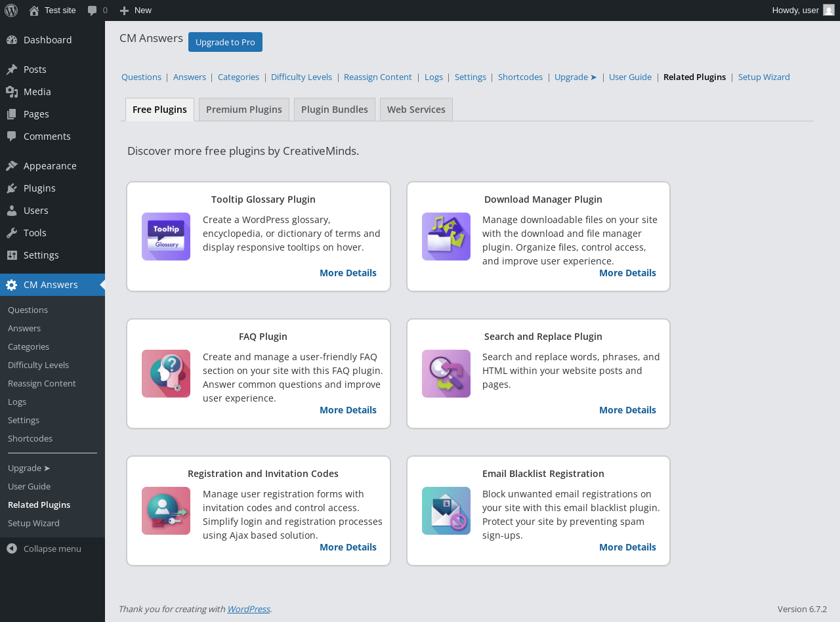The width and height of the screenshot is (840, 622).
Task: Click the Pages icon in sidebar
Action: tap(12, 114)
